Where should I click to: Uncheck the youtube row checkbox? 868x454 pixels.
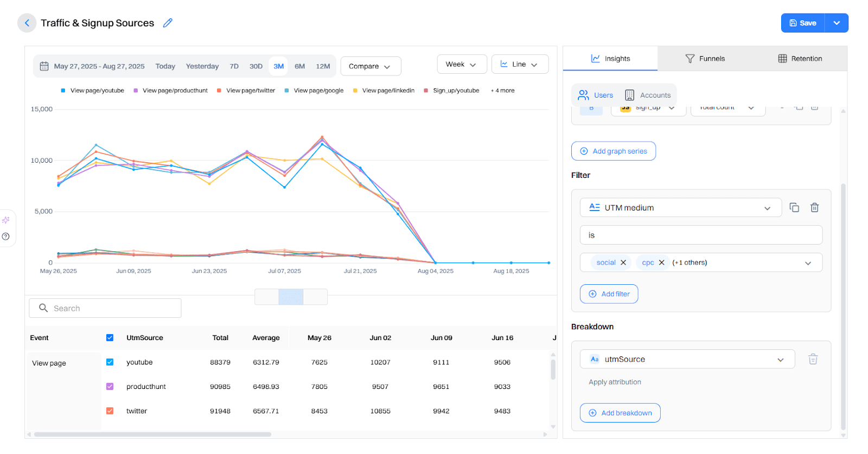pyautogui.click(x=110, y=362)
